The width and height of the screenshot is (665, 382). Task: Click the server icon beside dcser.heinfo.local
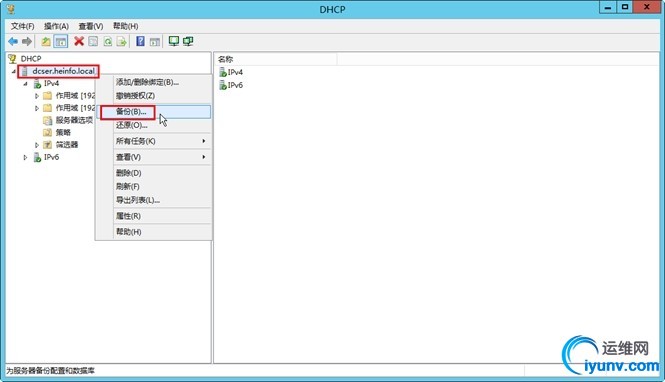point(25,71)
